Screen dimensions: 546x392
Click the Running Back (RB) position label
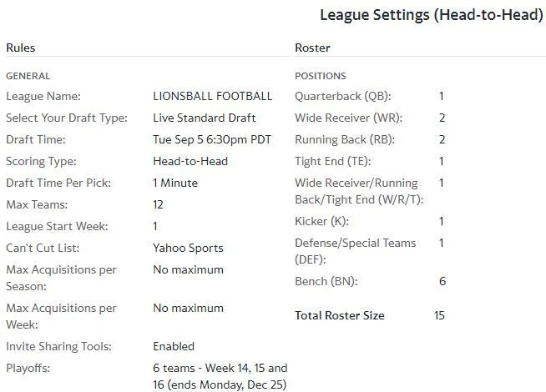[345, 140]
